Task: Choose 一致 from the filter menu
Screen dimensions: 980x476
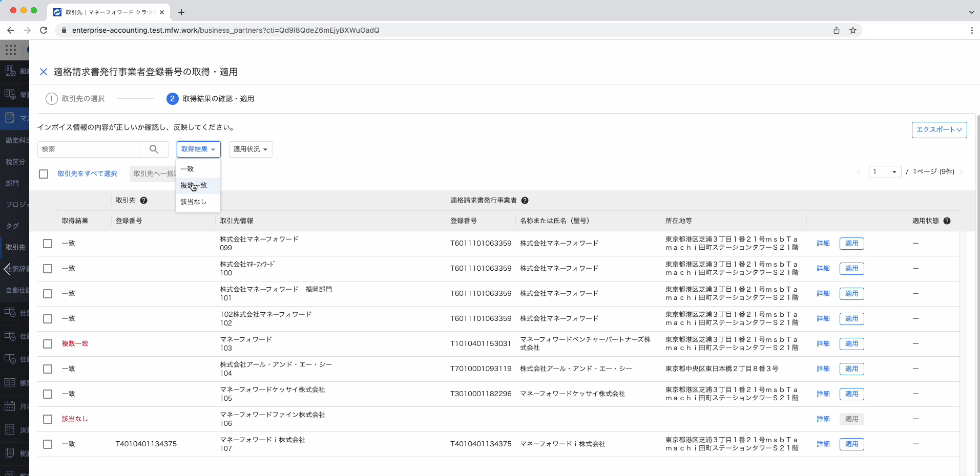Action: (198, 169)
